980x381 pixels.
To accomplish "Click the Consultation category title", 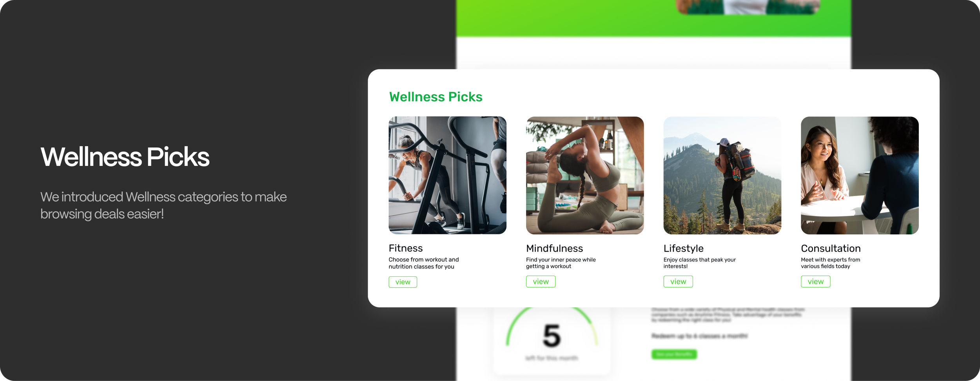I will coord(831,248).
